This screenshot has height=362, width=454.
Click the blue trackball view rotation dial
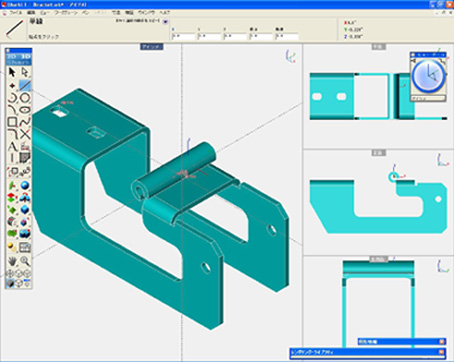tap(428, 77)
